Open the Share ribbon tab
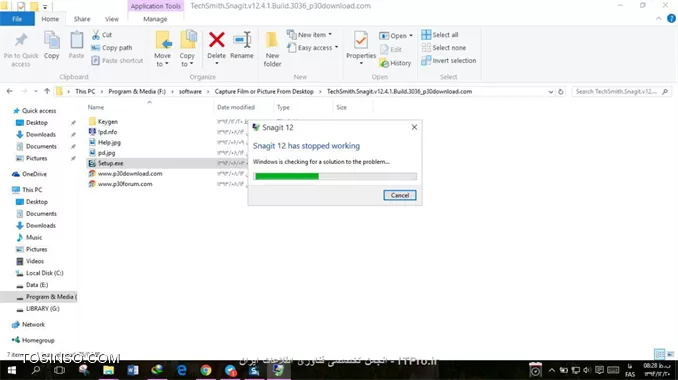Viewport: 678px width, 380px height. pos(82,19)
